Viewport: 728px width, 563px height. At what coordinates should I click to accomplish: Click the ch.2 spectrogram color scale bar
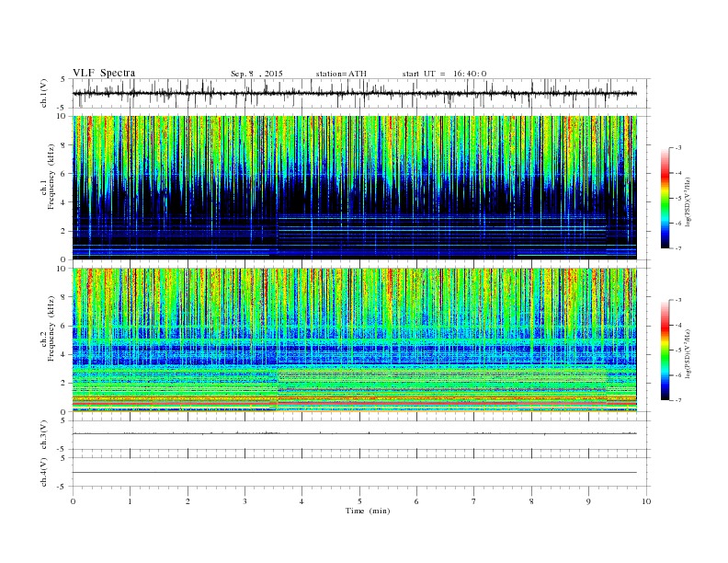click(x=665, y=350)
